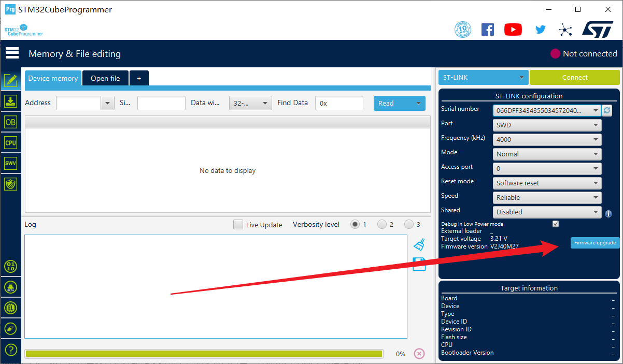The height and width of the screenshot is (364, 623).
Task: Refresh the ST-LINK serial number list
Action: 607,110
